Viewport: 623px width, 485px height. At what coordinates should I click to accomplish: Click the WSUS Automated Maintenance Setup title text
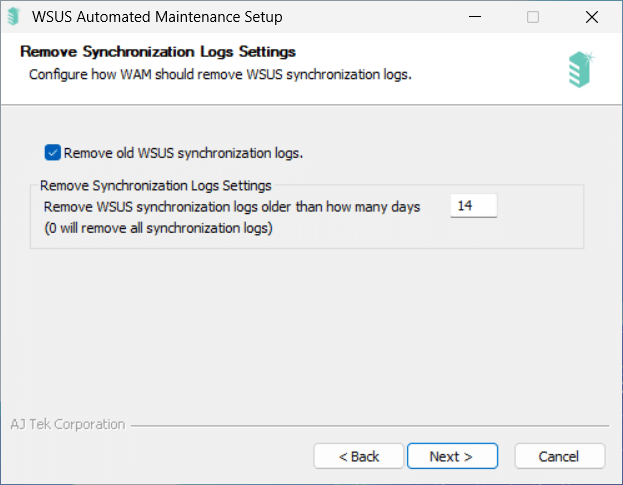pos(157,17)
